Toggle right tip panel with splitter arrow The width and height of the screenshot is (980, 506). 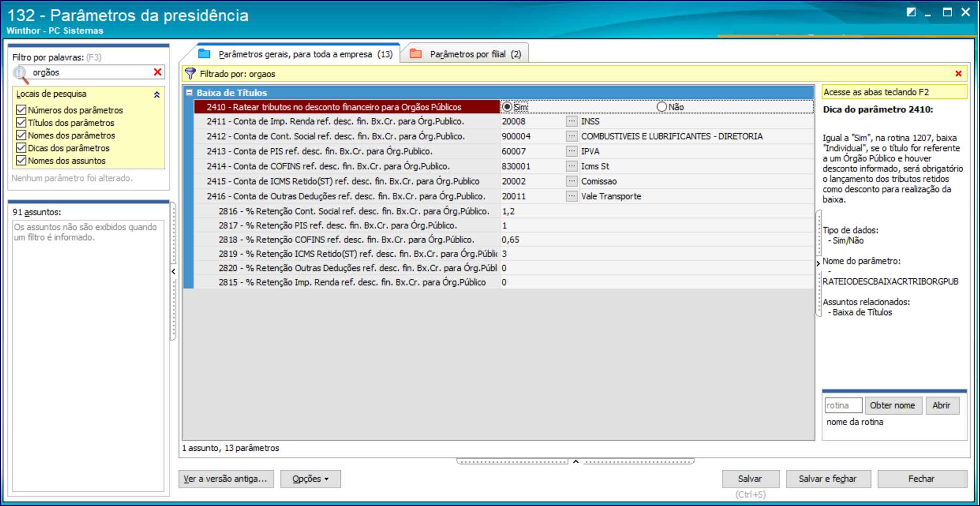819,263
